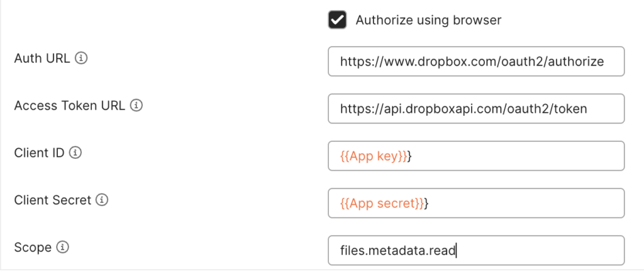644x274 pixels.
Task: Focus the Auth URL input field
Action: click(x=476, y=61)
